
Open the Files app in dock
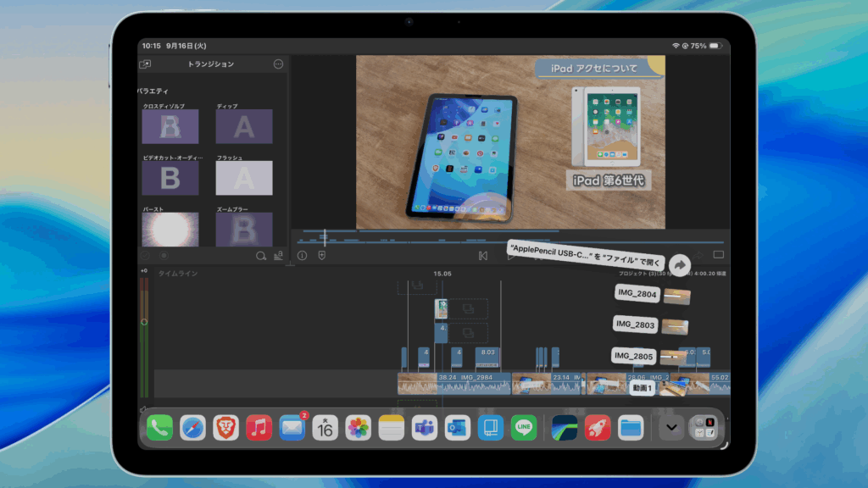pos(631,428)
